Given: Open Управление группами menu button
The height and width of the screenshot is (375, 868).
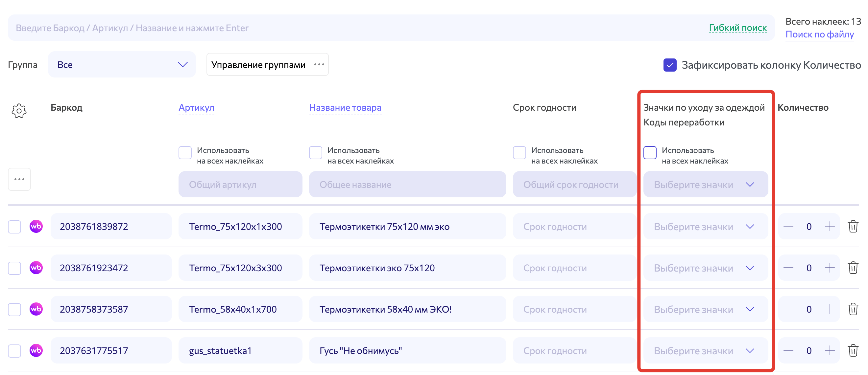Looking at the screenshot, I should click(267, 64).
